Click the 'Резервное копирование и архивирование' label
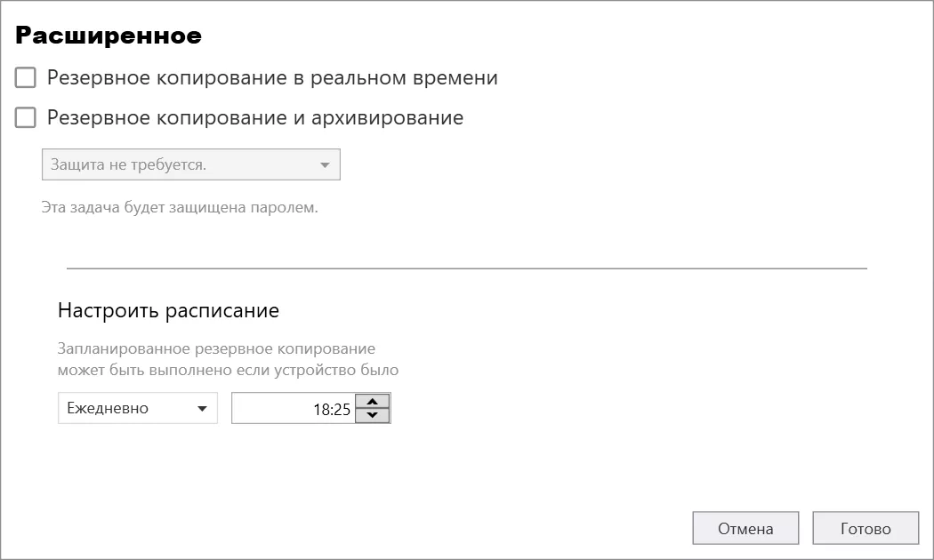Screen dimensions: 934x560 255,118
